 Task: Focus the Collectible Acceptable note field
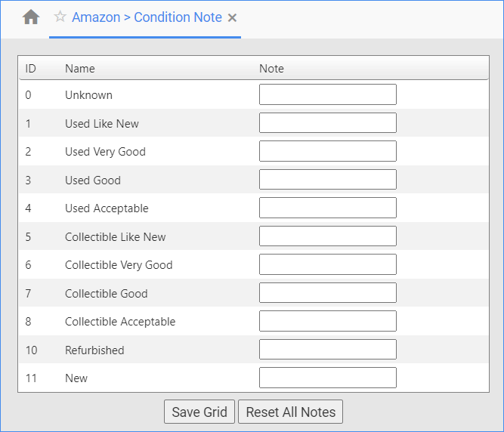coord(327,321)
